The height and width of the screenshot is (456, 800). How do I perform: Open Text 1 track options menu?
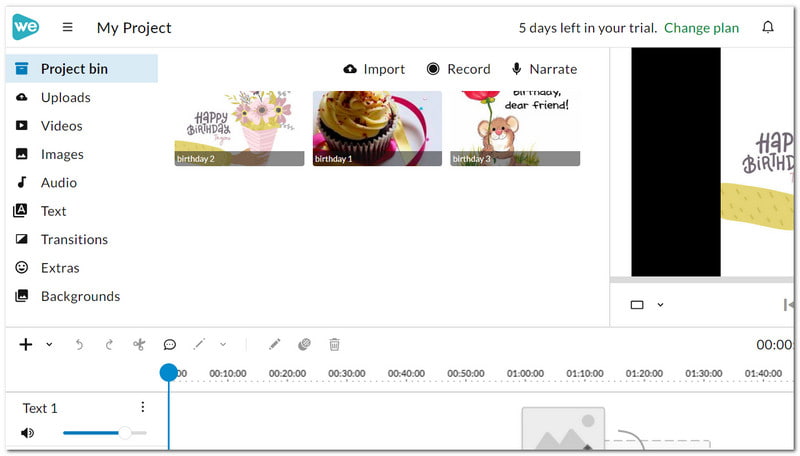click(142, 407)
